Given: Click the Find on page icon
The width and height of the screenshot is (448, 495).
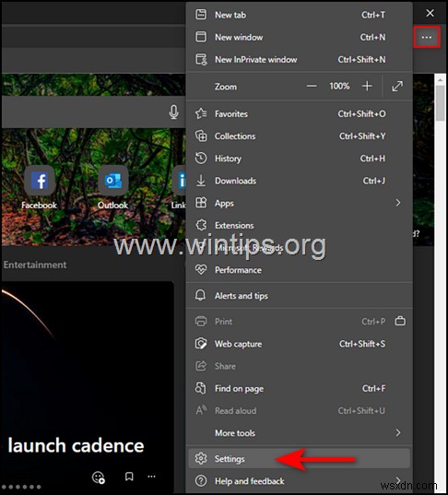Looking at the screenshot, I should click(201, 389).
